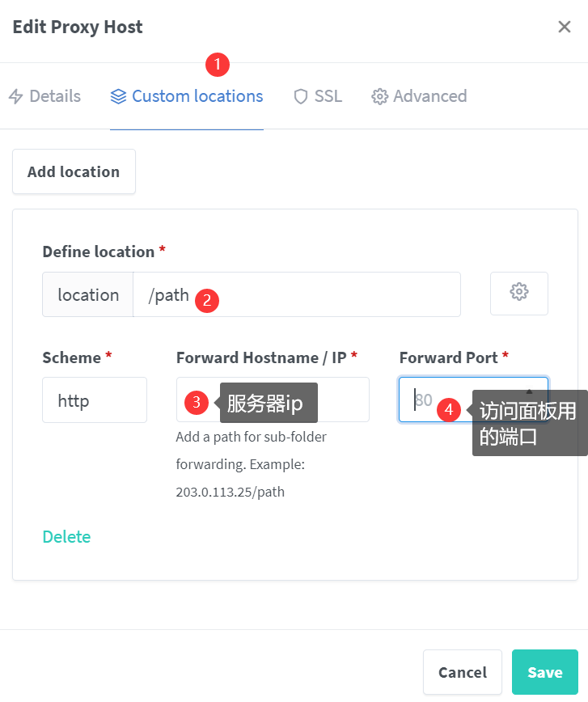The image size is (588, 702).
Task: Click the gear icon beside Advanced
Action: point(379,97)
